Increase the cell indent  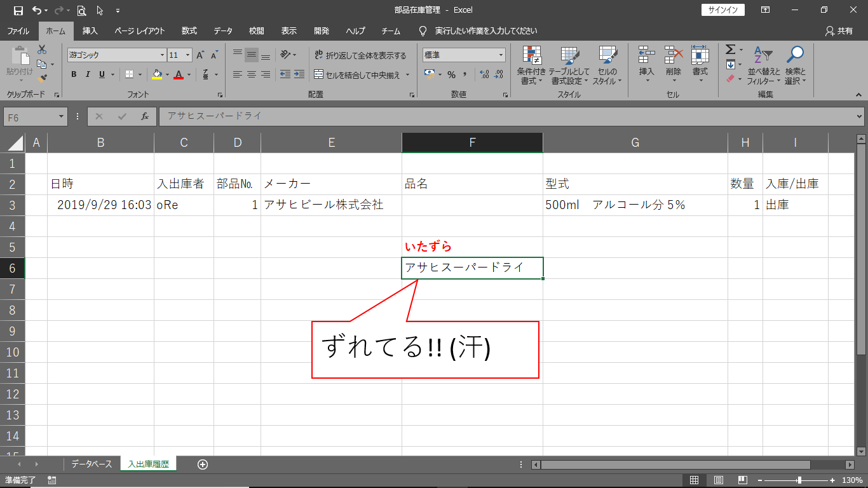click(299, 74)
